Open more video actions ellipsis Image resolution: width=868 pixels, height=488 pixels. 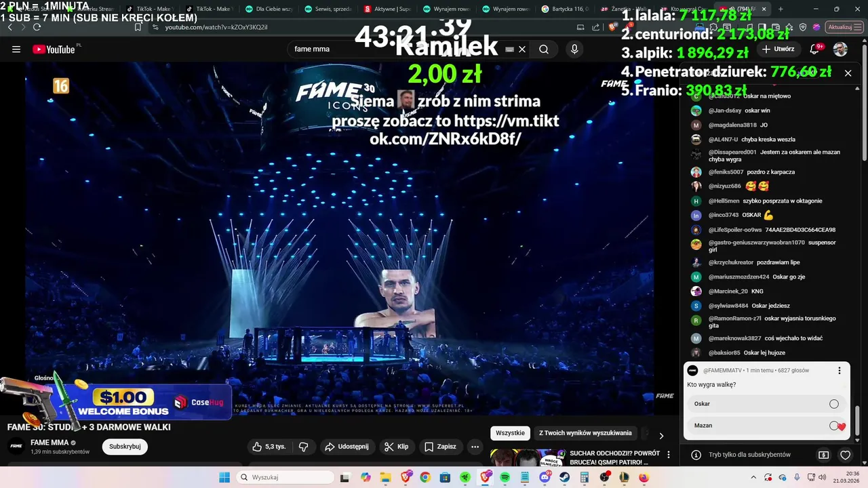475,447
